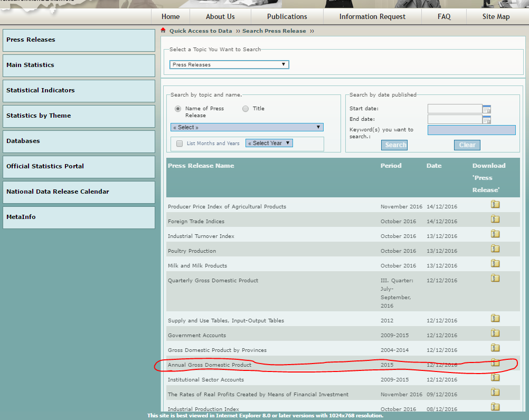
Task: Download Institutional Sector Accounts press release
Action: [495, 378]
